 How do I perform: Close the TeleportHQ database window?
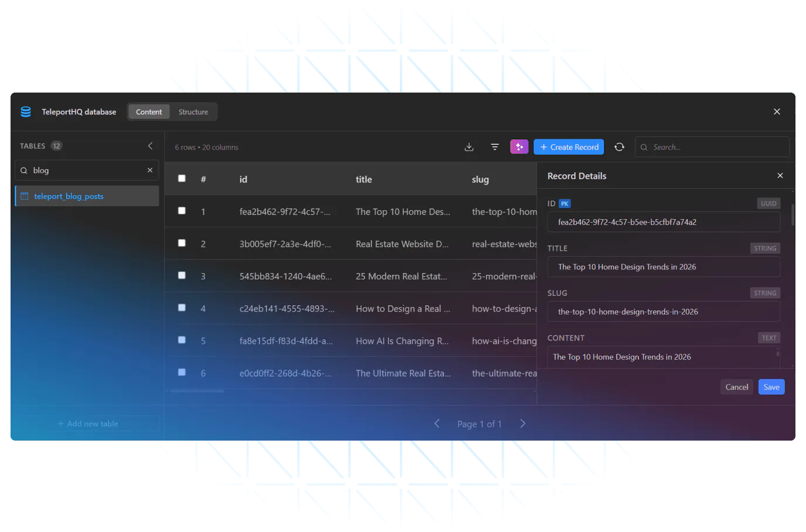(x=777, y=111)
